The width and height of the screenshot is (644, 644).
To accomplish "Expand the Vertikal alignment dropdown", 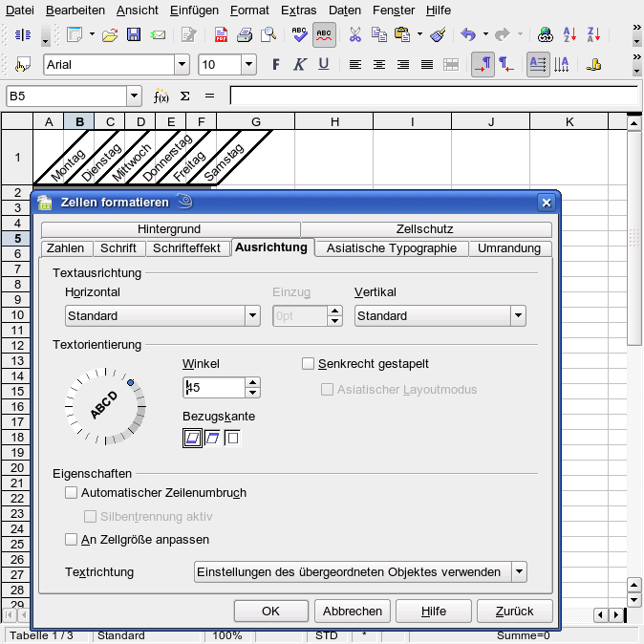I will tap(440, 315).
